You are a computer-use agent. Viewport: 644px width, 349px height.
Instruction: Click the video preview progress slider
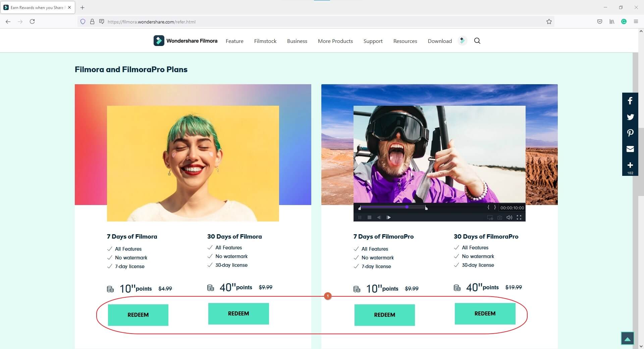tap(392, 207)
